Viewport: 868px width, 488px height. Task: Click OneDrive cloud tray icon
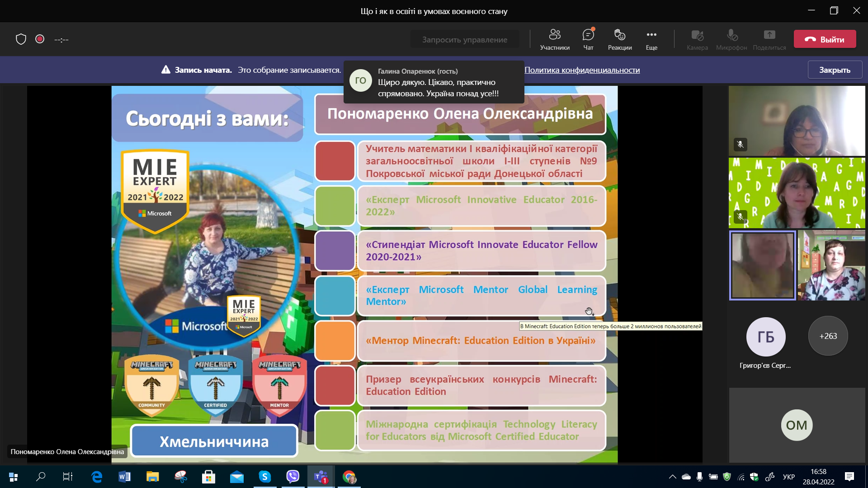pos(686,477)
